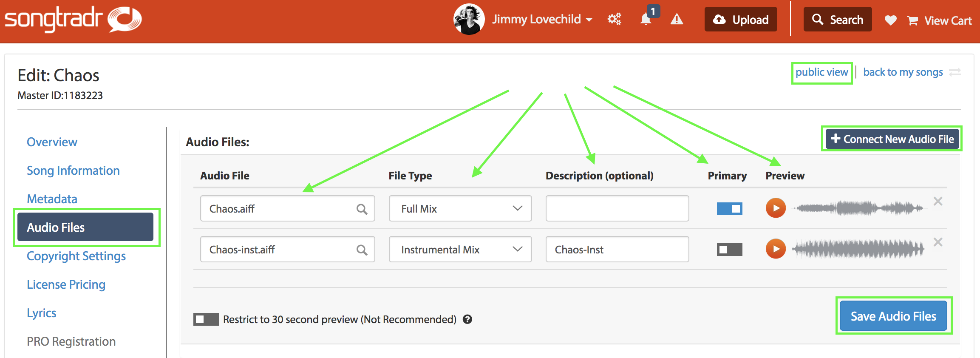Click the songtradr logo
Screen dimensions: 980x358
click(x=73, y=20)
